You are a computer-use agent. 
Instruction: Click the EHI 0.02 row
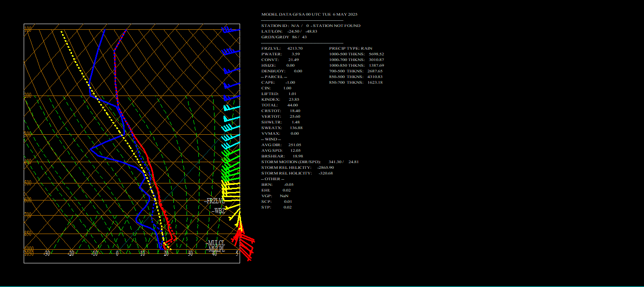coord(276,190)
